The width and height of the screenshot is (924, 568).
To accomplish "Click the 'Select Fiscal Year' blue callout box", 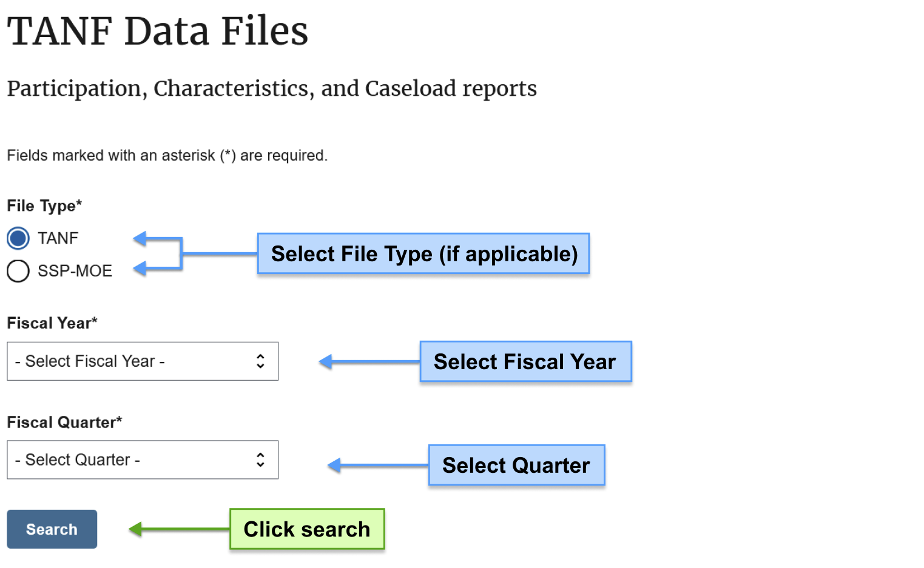I will [x=525, y=361].
